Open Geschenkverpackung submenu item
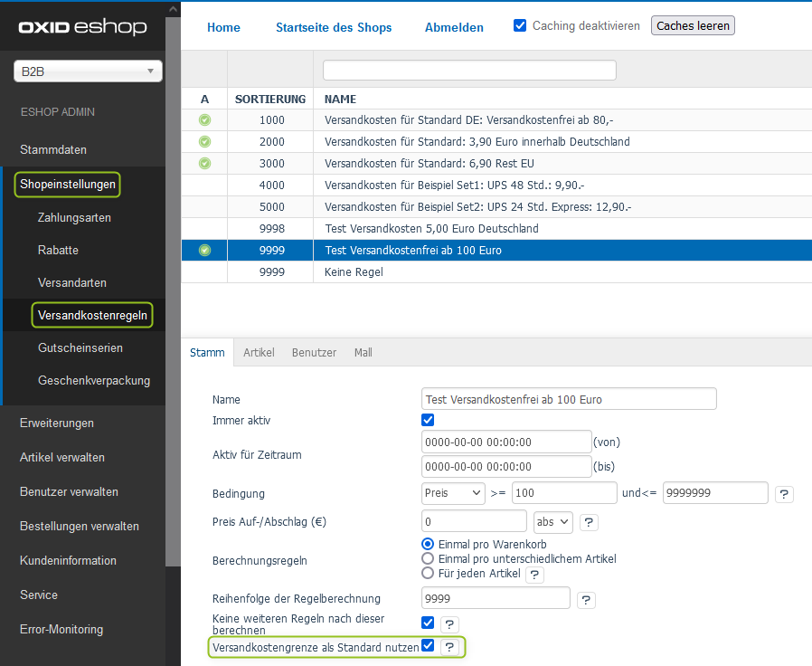 coord(94,380)
